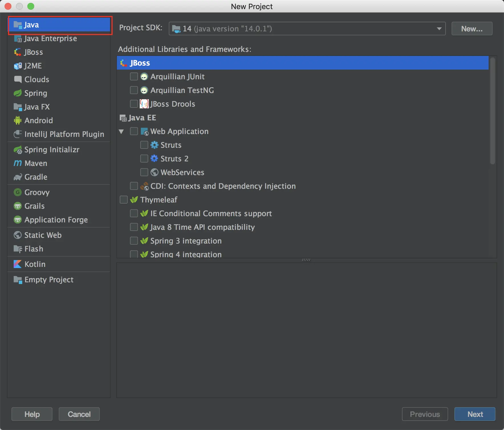Click the splitter handle below frameworks list
Viewport: 504px width, 430px height.
tap(306, 260)
